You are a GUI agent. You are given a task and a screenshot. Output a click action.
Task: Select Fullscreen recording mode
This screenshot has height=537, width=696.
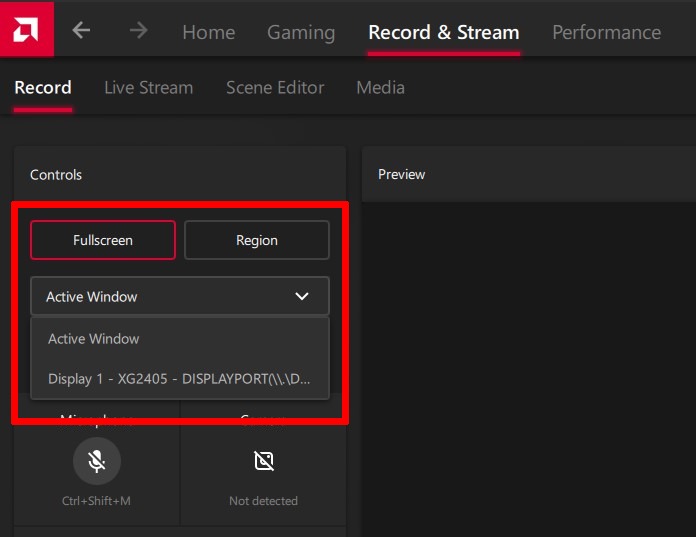(103, 240)
